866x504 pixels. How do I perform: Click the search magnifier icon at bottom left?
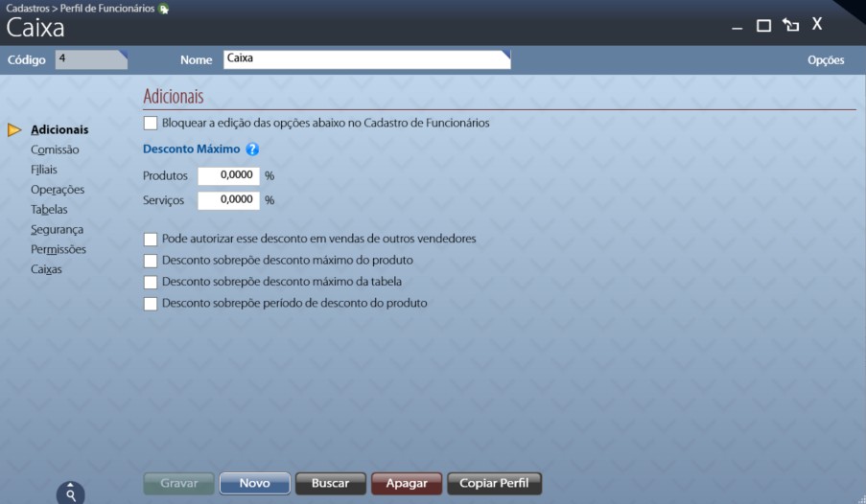(71, 493)
